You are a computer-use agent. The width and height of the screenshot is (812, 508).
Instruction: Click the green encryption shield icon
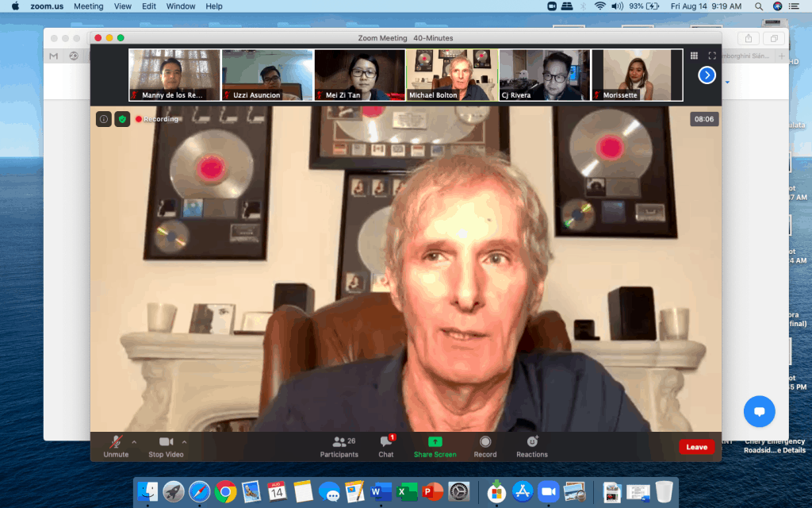point(122,119)
